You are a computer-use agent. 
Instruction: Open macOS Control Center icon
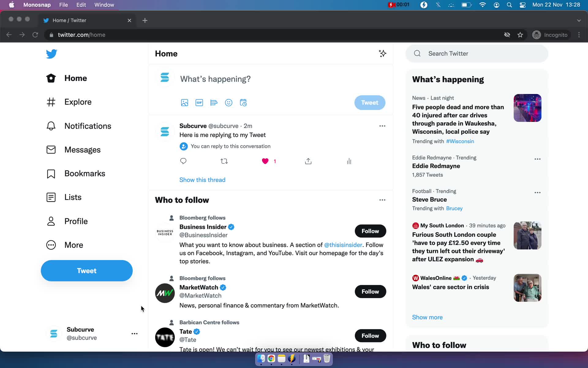(522, 5)
